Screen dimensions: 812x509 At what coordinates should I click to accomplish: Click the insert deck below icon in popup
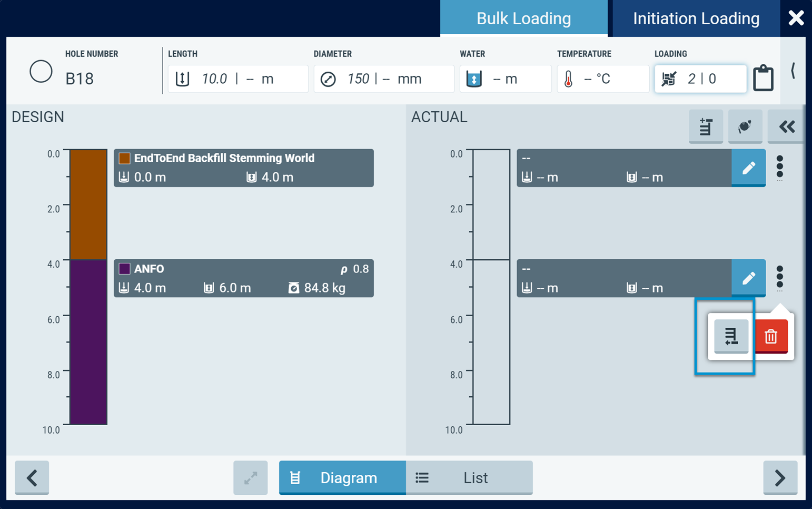coord(731,336)
